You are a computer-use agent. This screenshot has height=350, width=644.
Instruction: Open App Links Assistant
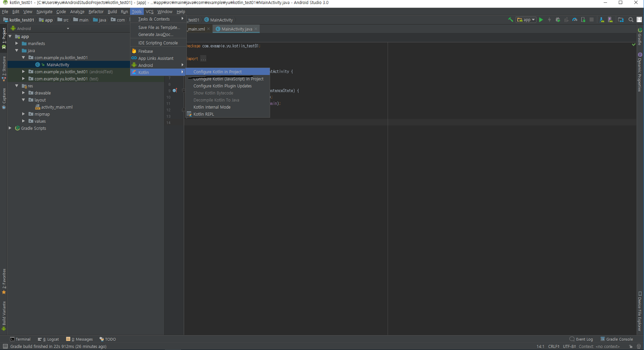pos(158,58)
